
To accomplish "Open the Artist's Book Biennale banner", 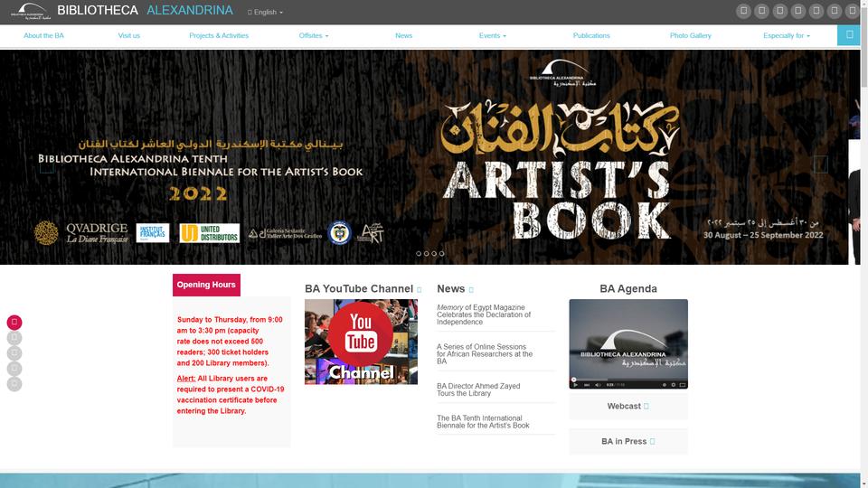I will click(x=424, y=157).
